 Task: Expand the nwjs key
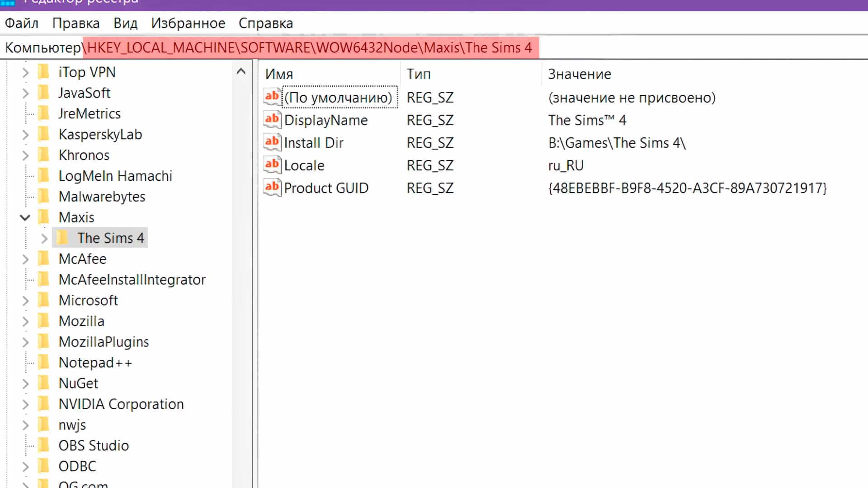25,425
